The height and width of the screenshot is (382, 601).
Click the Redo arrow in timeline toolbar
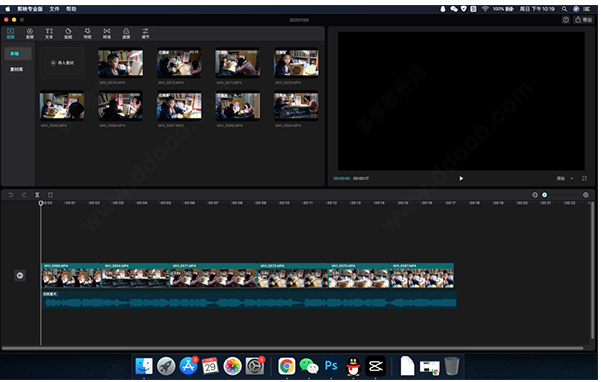24,195
